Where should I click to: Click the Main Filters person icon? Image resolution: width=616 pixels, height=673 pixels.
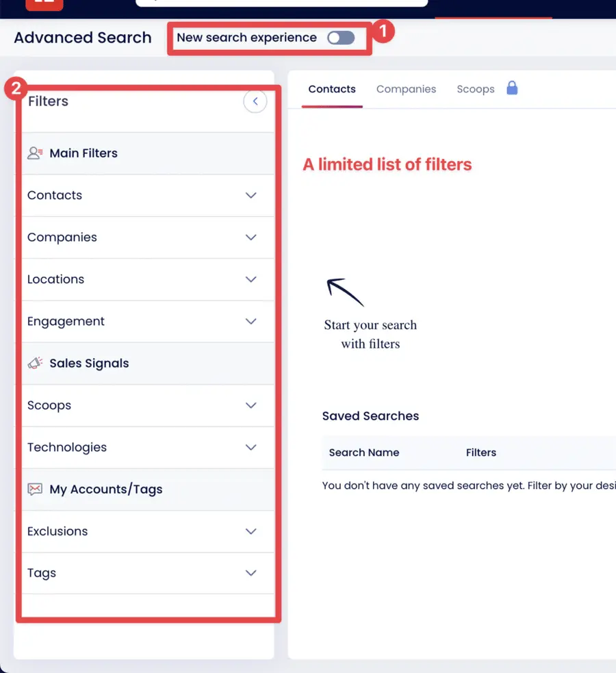34,153
